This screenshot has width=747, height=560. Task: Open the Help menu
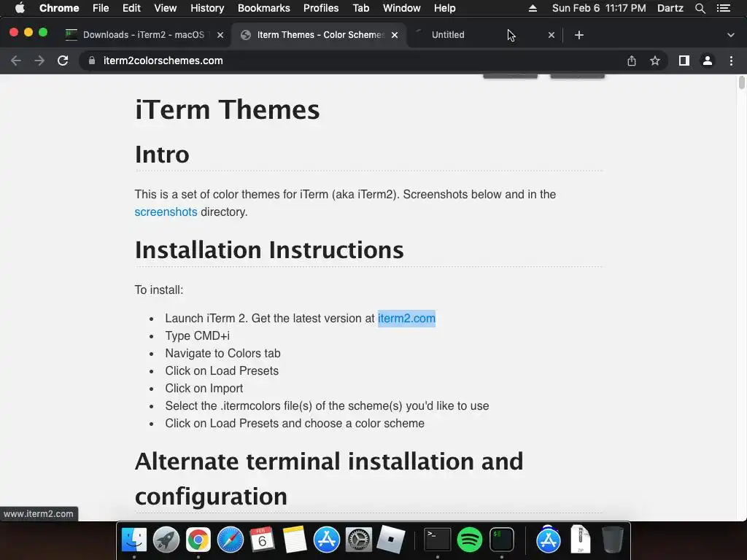(x=444, y=8)
